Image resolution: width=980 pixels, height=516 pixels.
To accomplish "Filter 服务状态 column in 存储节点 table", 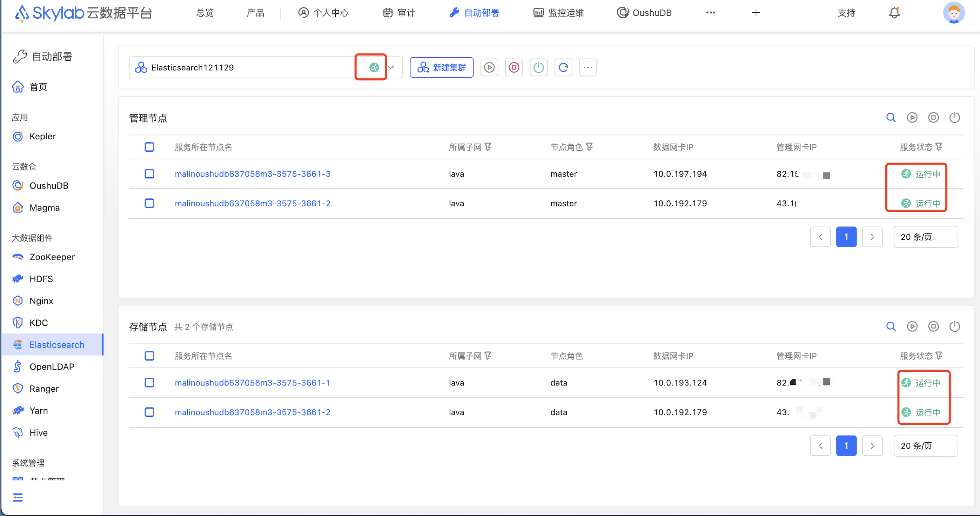I will pos(939,356).
